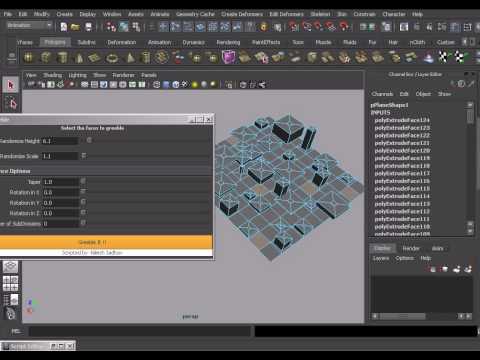
Task: Select polyExtrudeFace119 in INPUTS list
Action: coord(402,158)
